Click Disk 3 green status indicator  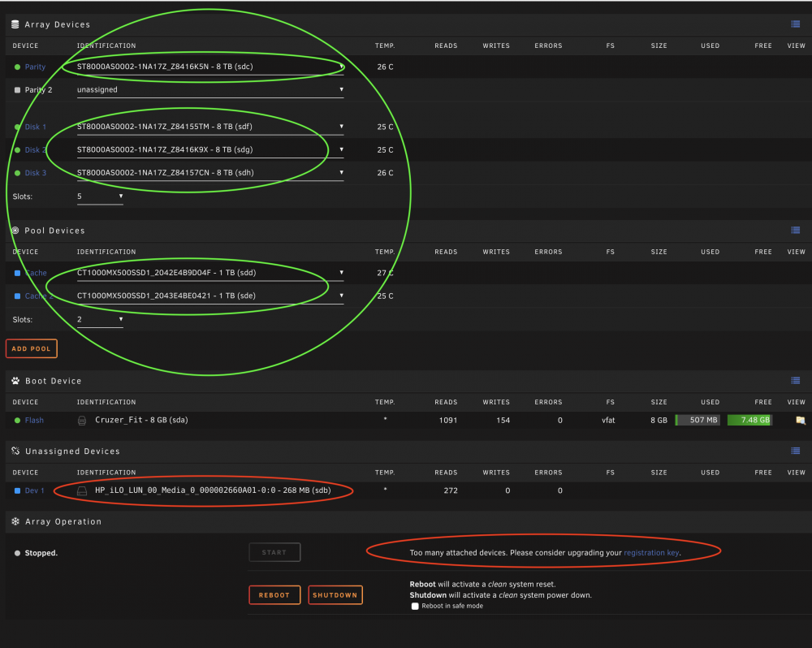tap(17, 173)
